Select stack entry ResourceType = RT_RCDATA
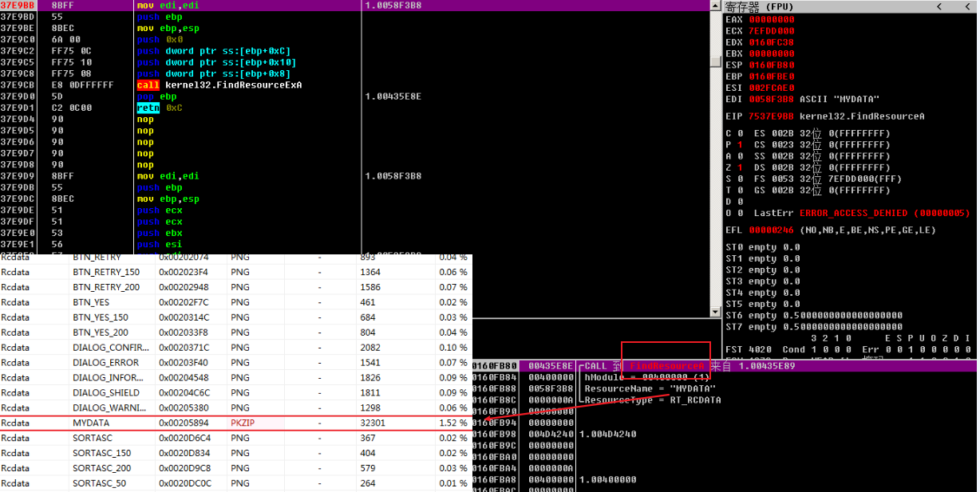The height and width of the screenshot is (492, 980). pyautogui.click(x=652, y=400)
